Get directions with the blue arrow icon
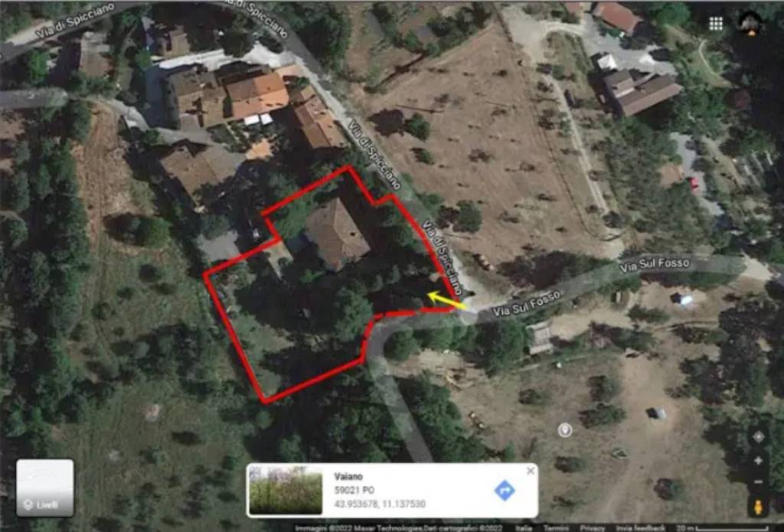 pyautogui.click(x=505, y=491)
